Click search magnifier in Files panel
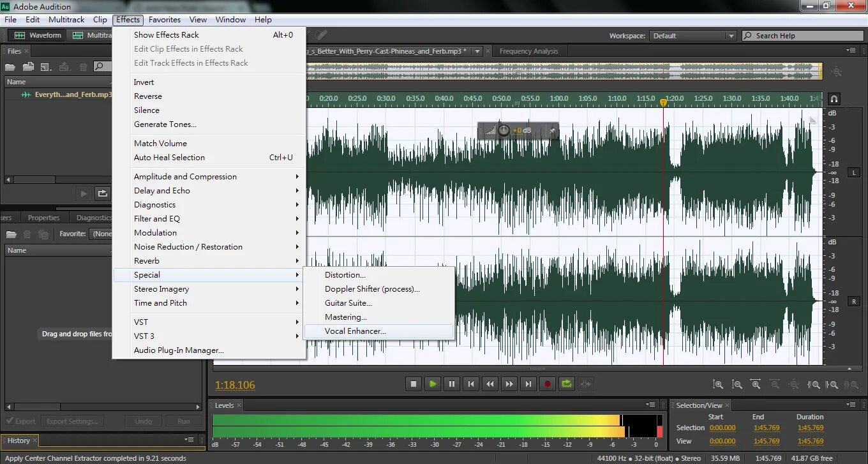 point(99,66)
